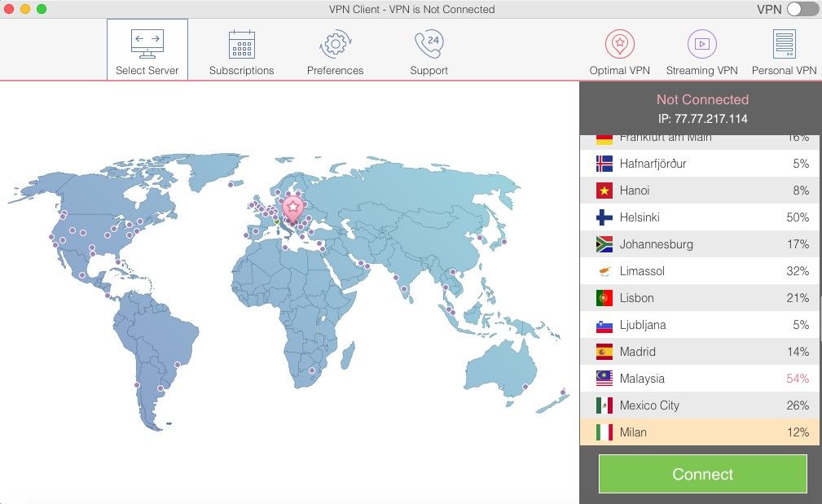The width and height of the screenshot is (822, 504).
Task: Open Personal VPN
Action: [x=783, y=49]
